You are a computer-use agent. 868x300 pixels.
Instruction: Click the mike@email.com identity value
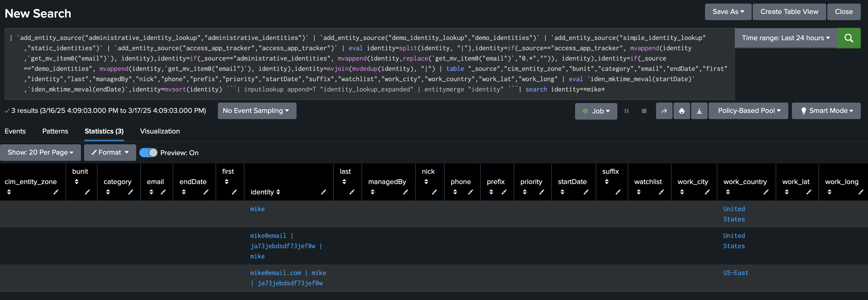[x=275, y=273]
